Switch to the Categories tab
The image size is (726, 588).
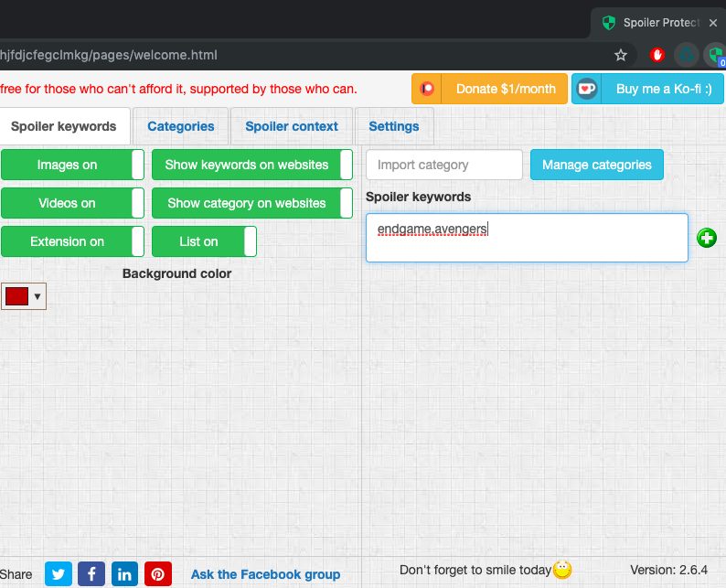[x=181, y=126]
